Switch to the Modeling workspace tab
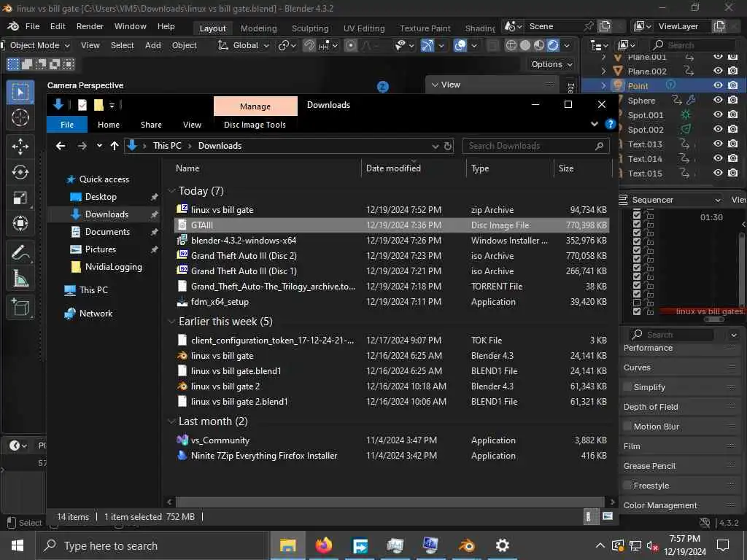This screenshot has width=747, height=560. pyautogui.click(x=259, y=28)
